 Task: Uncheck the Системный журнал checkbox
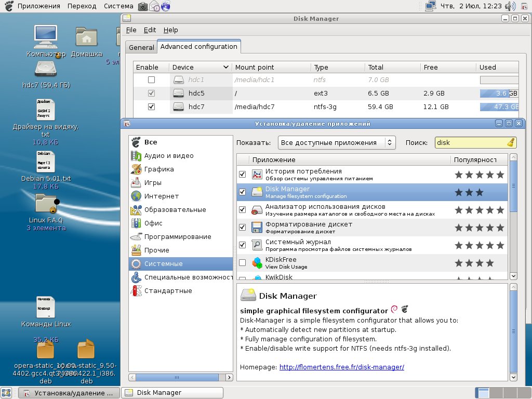[242, 245]
